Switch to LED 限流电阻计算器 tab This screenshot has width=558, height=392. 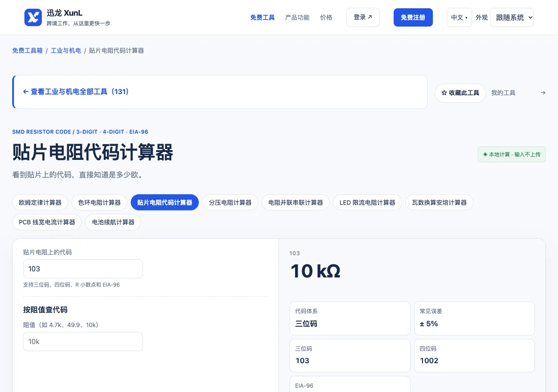point(367,203)
